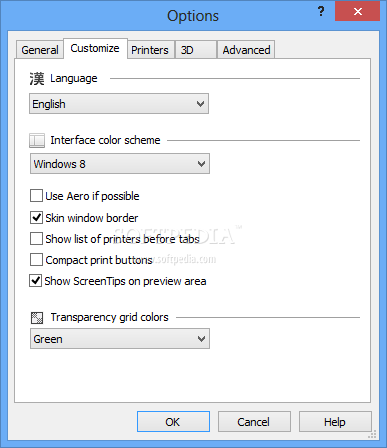Check Compact print buttons option
387x448 pixels.
click(x=36, y=260)
